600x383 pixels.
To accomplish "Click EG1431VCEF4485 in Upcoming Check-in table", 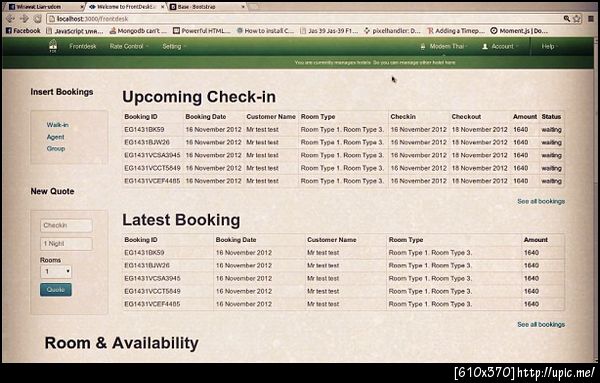I will 152,181.
